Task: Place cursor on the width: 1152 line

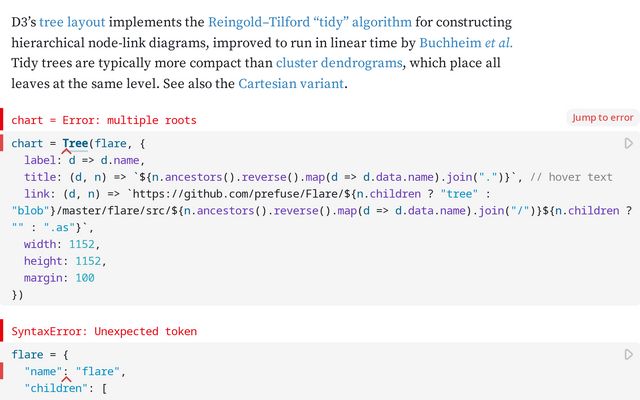Action: coord(62,243)
